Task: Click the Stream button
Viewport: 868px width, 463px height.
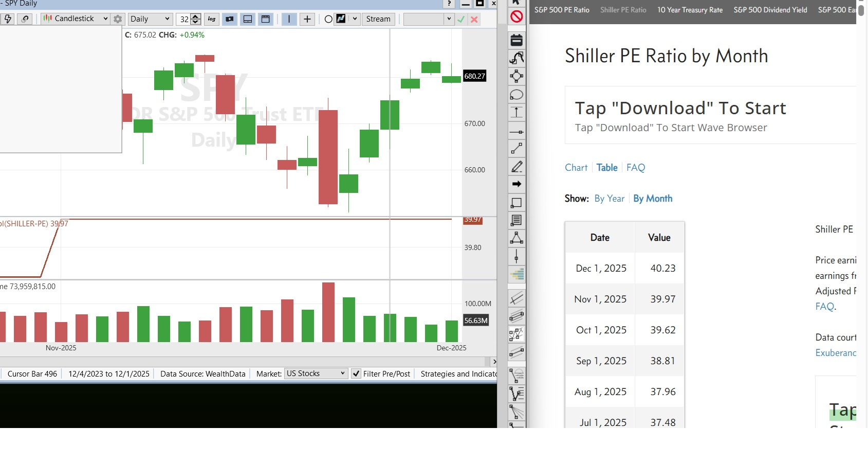Action: coord(378,19)
